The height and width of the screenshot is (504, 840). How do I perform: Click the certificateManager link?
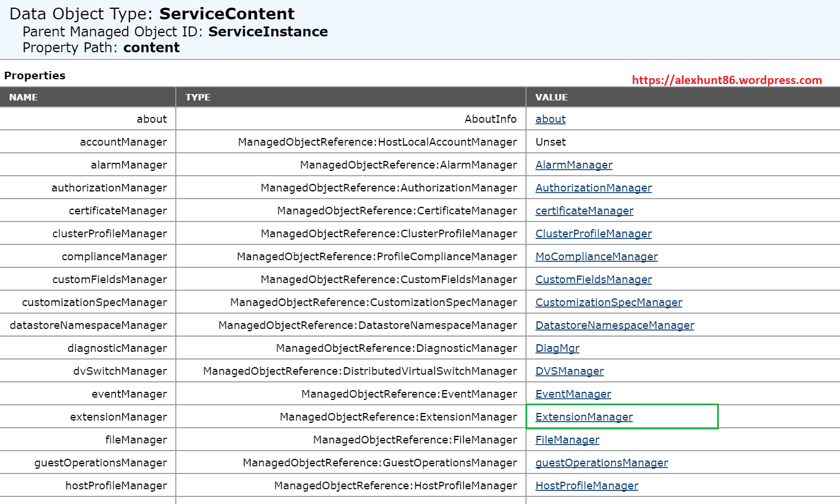584,211
